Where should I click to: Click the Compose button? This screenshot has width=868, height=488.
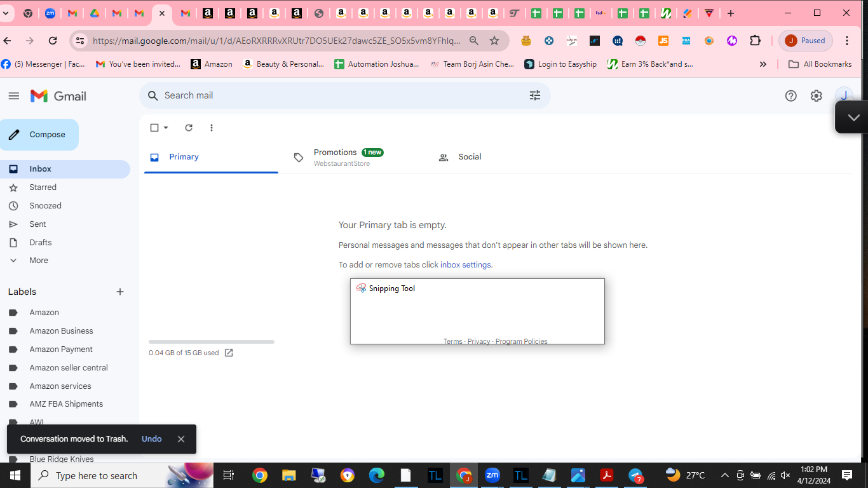pos(39,135)
